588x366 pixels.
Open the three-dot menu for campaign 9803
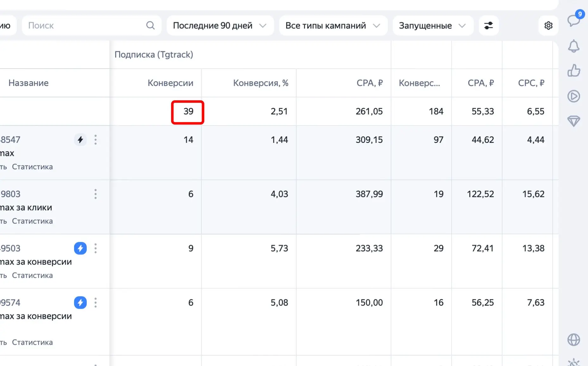[96, 194]
